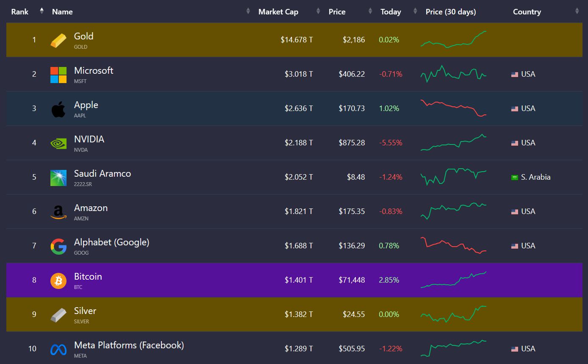Click Gold's 30-day price chart
Viewport: 588px width, 364px height.
point(453,39)
